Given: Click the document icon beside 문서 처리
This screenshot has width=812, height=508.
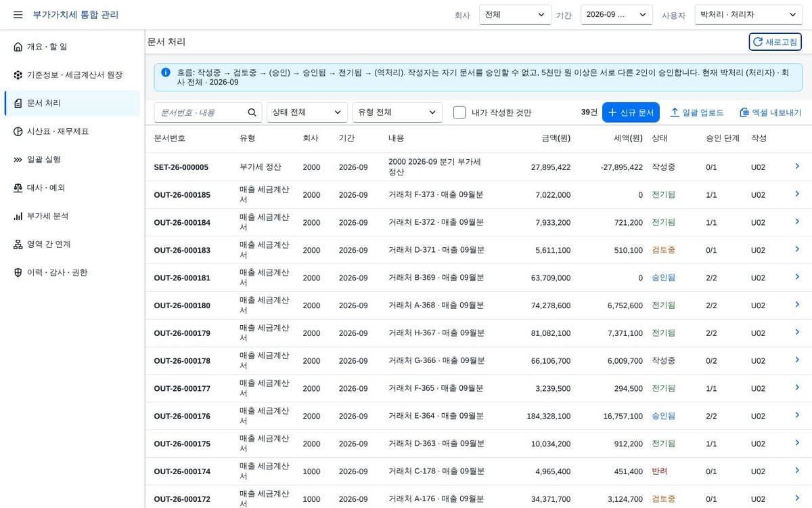Looking at the screenshot, I should (18, 103).
